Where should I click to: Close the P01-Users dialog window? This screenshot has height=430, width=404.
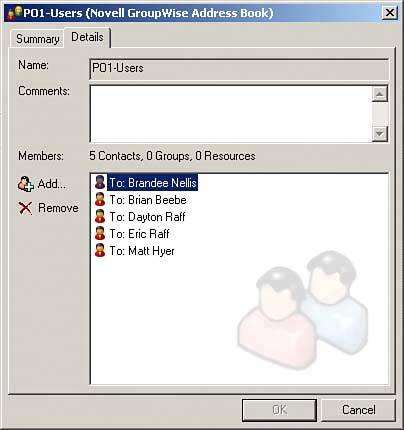[x=389, y=13]
